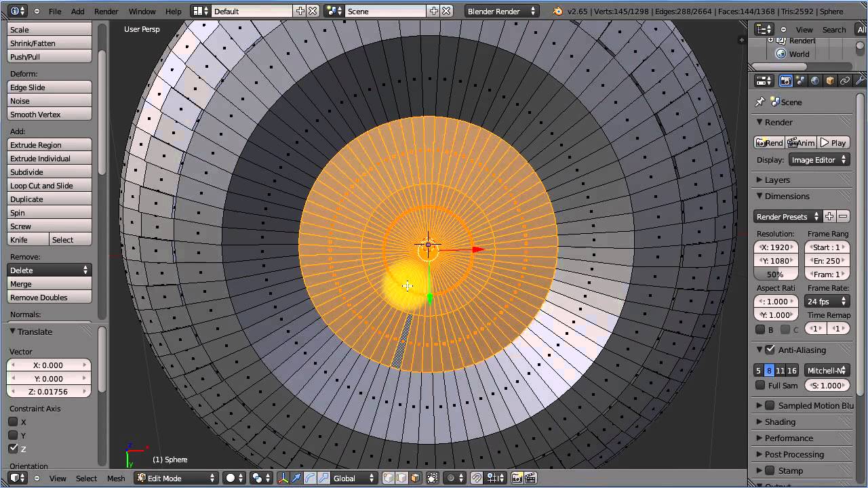Open Image Editor display dropdown
The height and width of the screenshot is (488, 868).
[819, 160]
